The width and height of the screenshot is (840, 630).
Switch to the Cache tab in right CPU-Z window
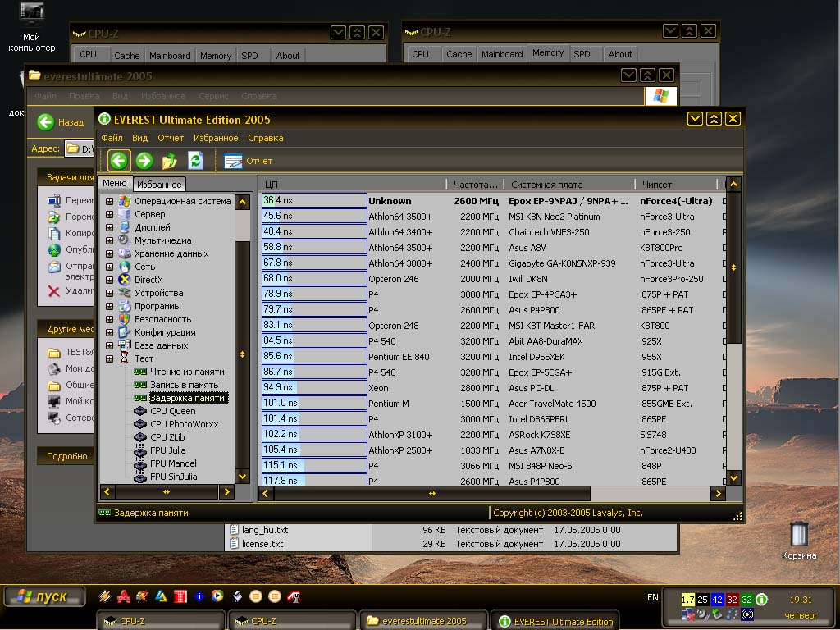[x=459, y=54]
